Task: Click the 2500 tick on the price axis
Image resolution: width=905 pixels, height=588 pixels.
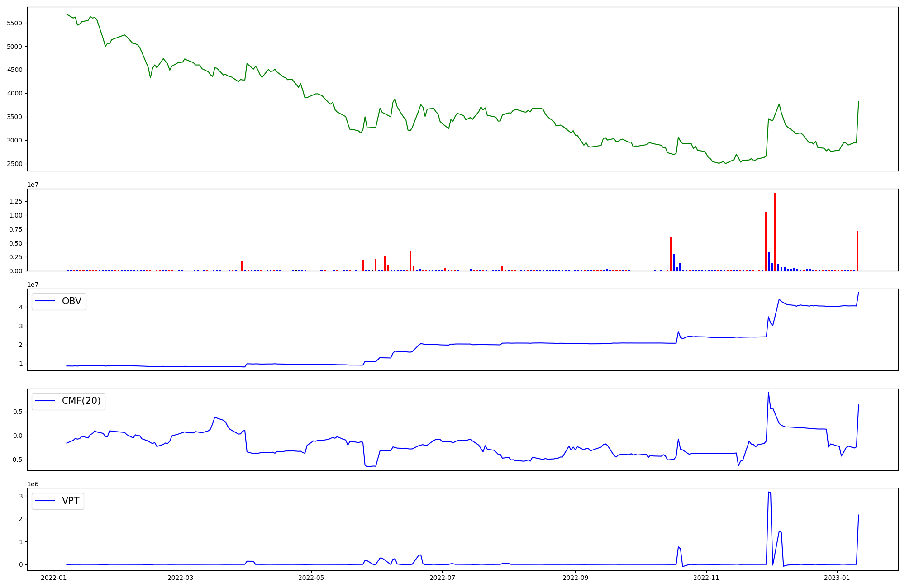Action: (15, 164)
